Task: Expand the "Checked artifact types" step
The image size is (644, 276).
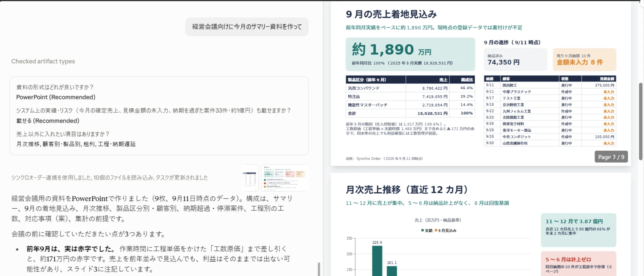Action: pyautogui.click(x=43, y=61)
